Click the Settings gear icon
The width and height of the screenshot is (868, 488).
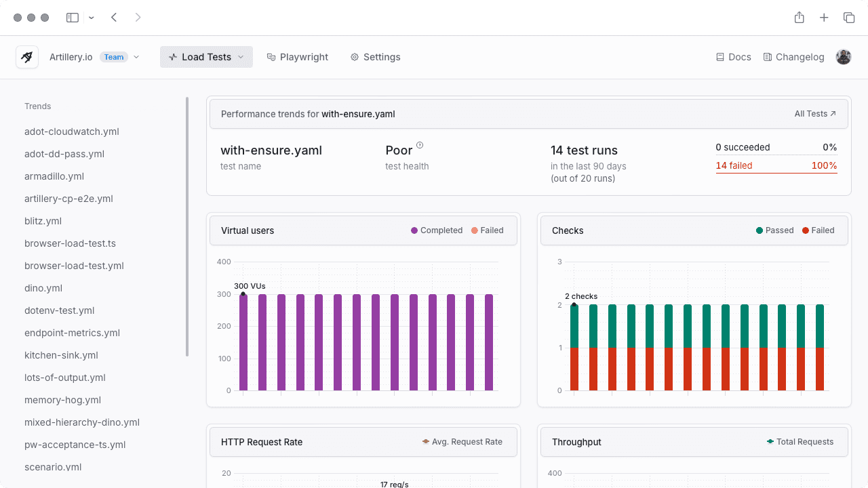click(353, 57)
